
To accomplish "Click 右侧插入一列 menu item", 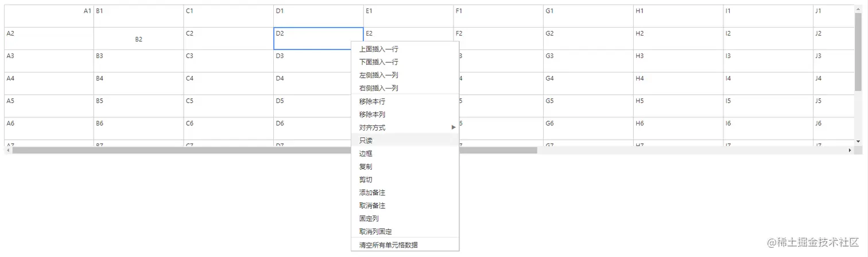I will 378,88.
